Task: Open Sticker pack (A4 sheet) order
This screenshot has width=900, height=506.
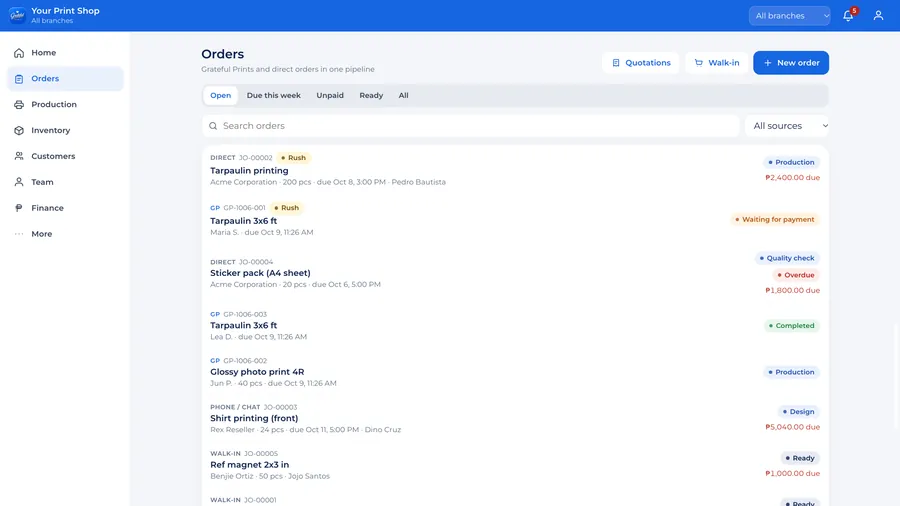Action: [x=515, y=274]
